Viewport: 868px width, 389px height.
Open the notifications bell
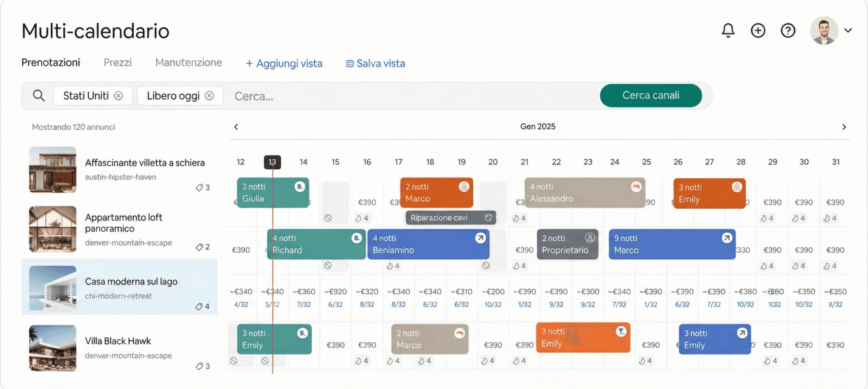pos(728,31)
